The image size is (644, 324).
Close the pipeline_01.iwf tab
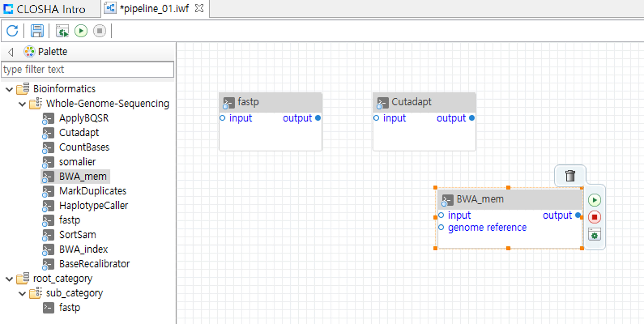199,9
